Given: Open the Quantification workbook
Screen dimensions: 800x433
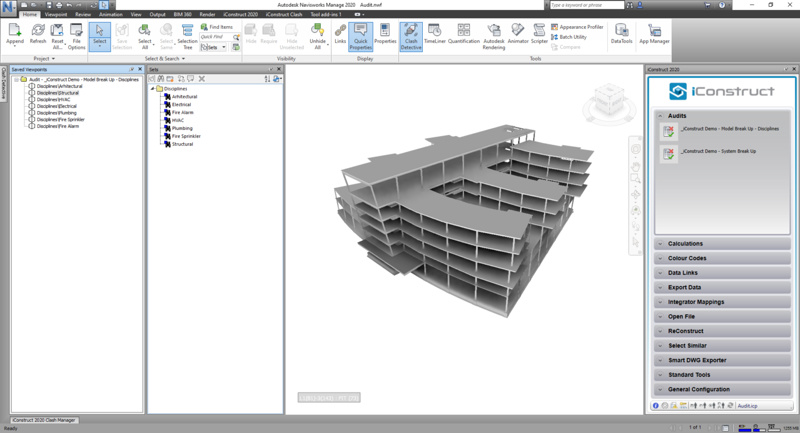Looking at the screenshot, I should [464, 35].
